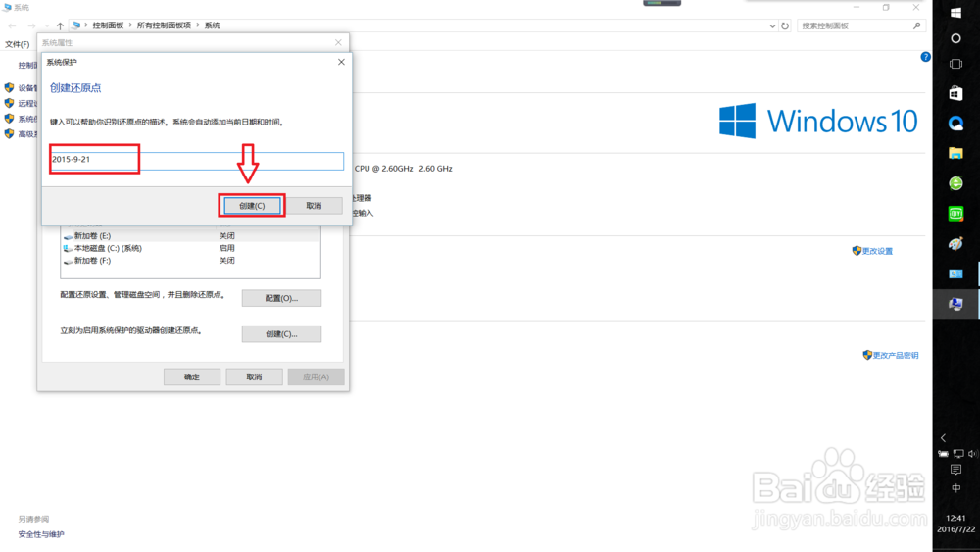Open the volume speaker tray icon

tap(972, 454)
